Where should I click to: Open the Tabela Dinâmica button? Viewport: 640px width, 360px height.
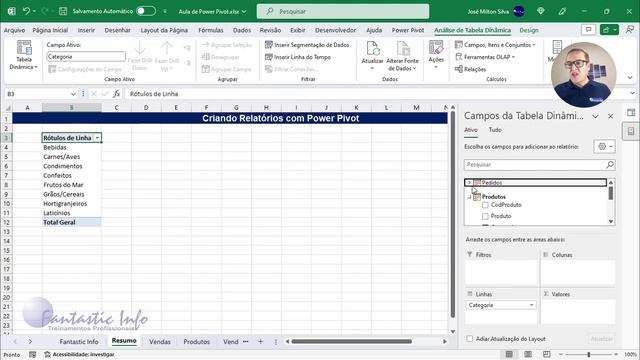click(x=24, y=55)
